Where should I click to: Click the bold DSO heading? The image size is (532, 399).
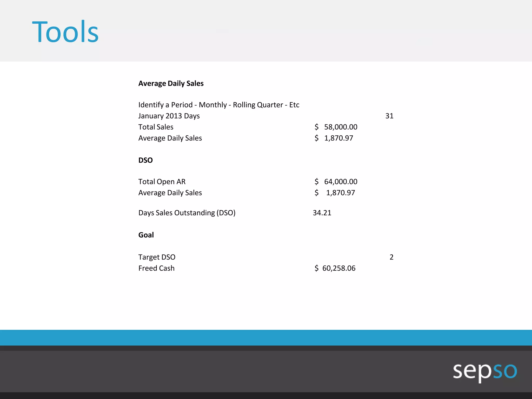tap(145, 160)
